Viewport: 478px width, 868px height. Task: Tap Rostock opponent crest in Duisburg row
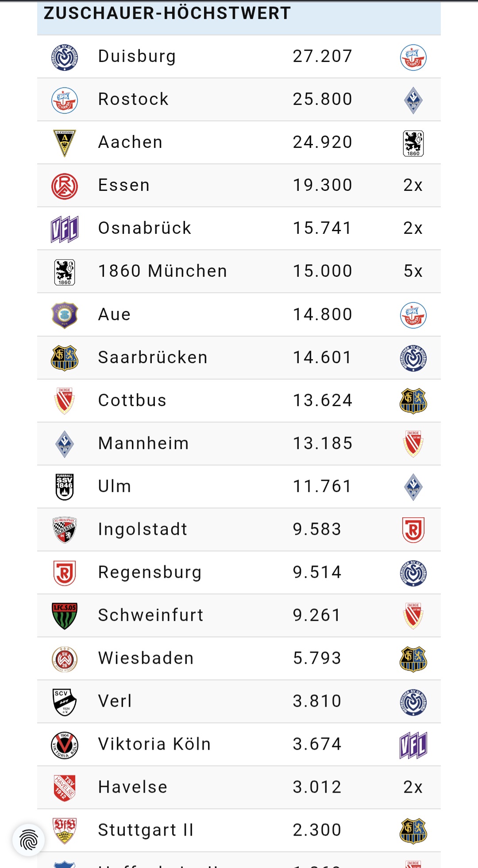click(x=413, y=58)
